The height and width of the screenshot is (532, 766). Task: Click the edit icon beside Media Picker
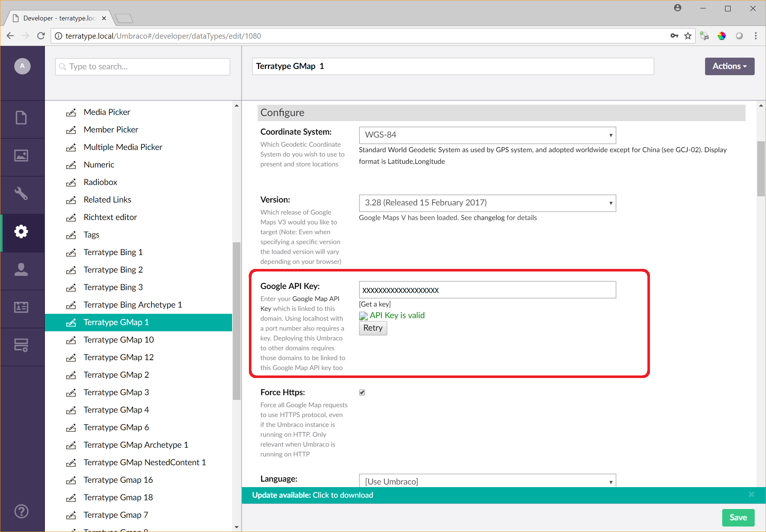pyautogui.click(x=71, y=112)
